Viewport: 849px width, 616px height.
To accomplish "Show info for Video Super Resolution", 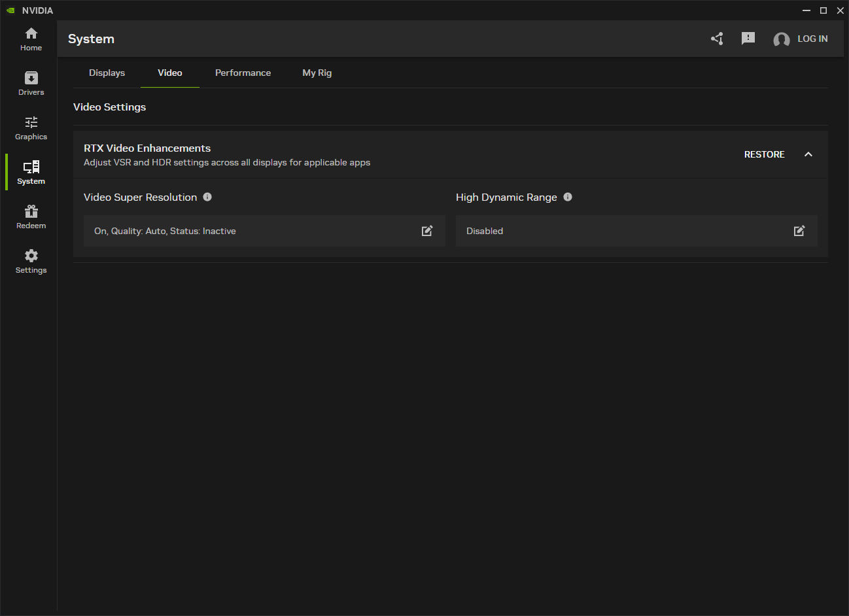I will (207, 197).
